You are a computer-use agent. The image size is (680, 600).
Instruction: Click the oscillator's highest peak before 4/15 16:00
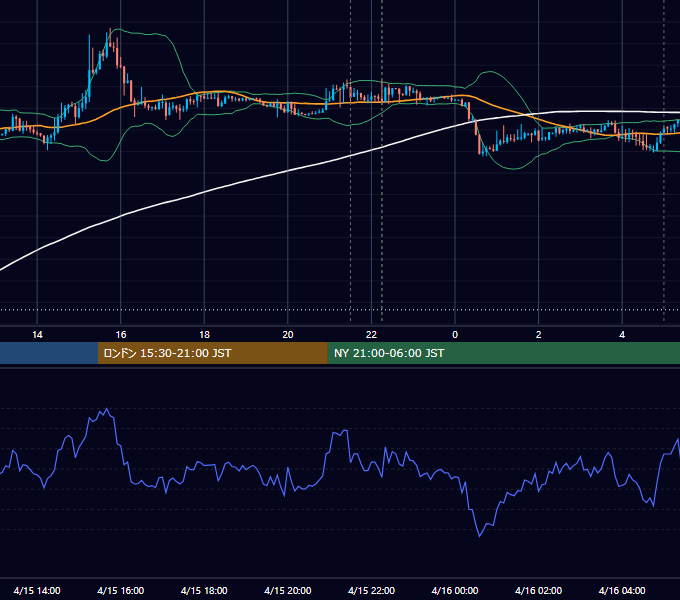point(107,409)
